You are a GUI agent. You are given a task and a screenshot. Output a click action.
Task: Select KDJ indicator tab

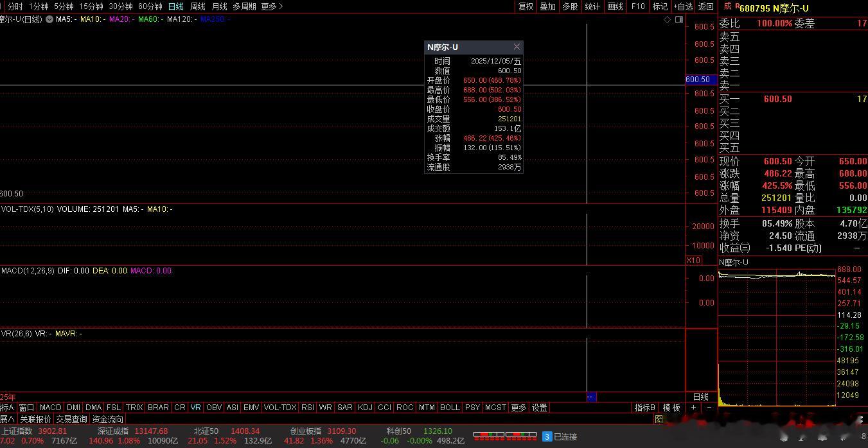point(365,408)
